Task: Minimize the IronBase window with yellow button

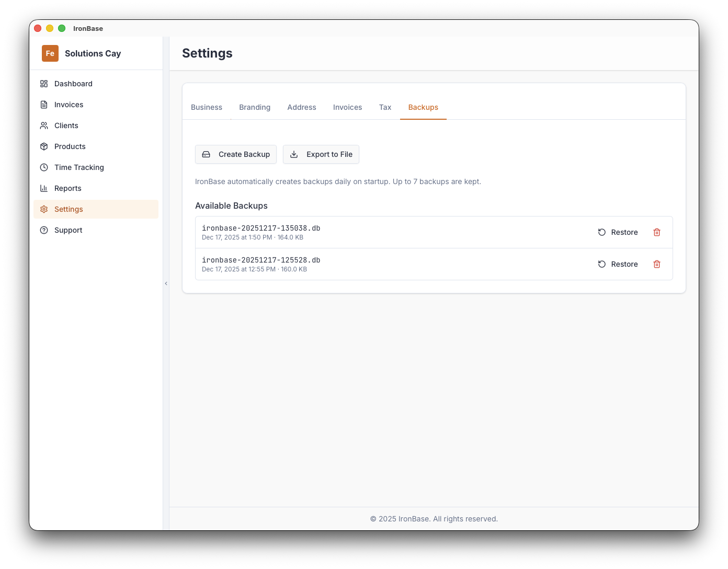Action: tap(50, 28)
